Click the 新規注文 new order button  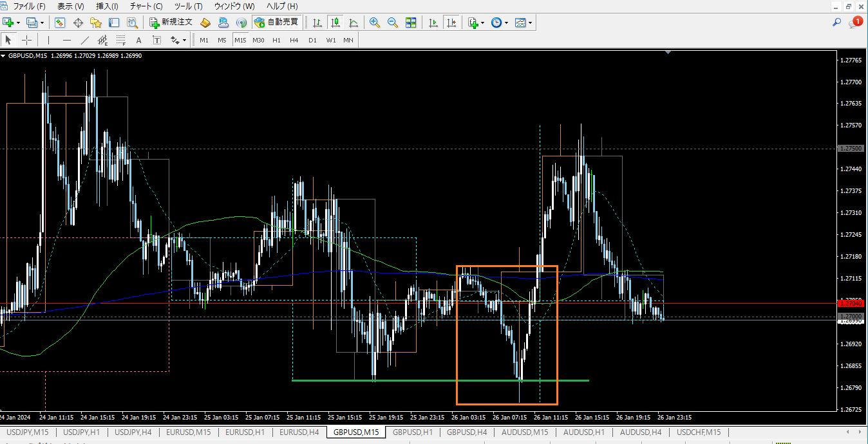pos(171,23)
